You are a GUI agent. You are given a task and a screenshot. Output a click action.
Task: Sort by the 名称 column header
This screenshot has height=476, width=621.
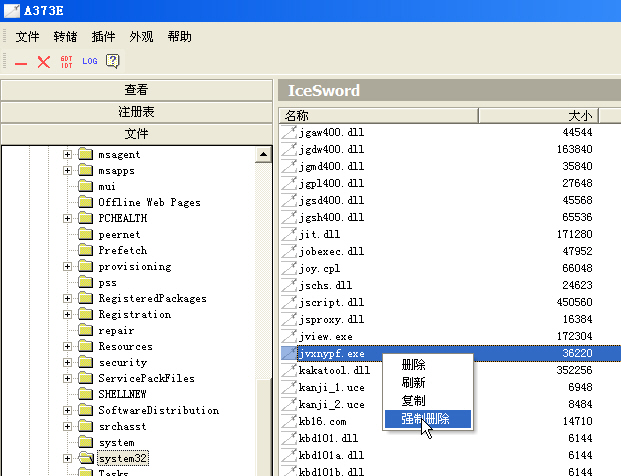click(x=379, y=116)
